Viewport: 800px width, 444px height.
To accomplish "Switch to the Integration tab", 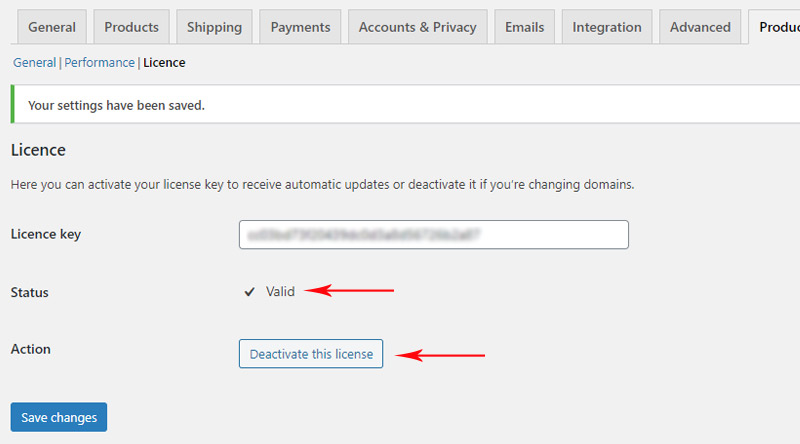I will pyautogui.click(x=607, y=27).
